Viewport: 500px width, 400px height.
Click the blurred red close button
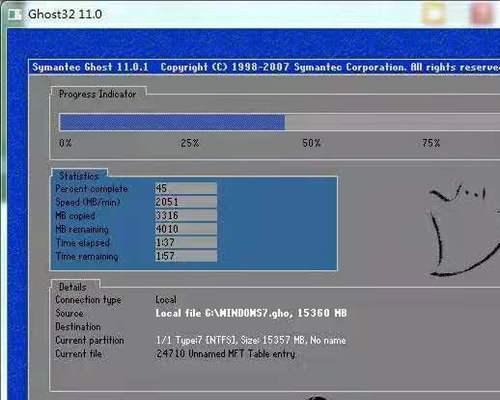(481, 14)
